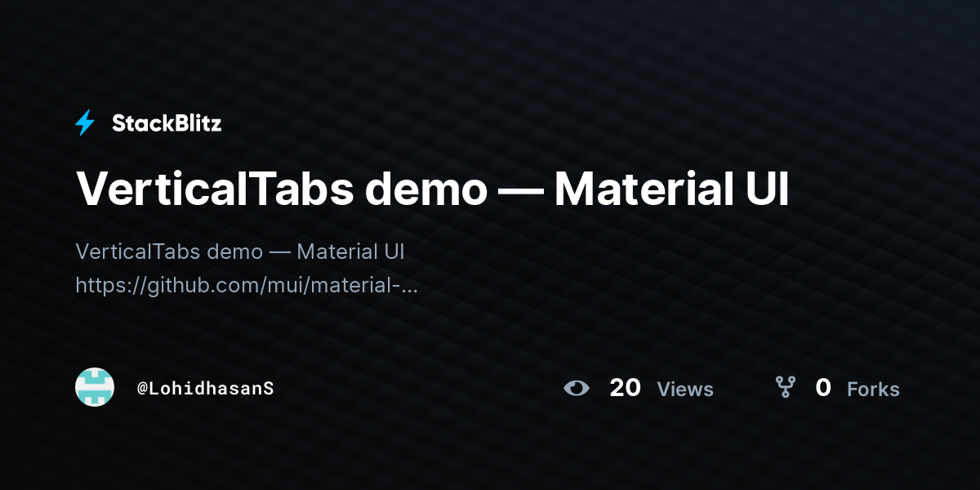Select the StackBlitz wordmark text
Screen dimensions: 980x490
tap(167, 123)
